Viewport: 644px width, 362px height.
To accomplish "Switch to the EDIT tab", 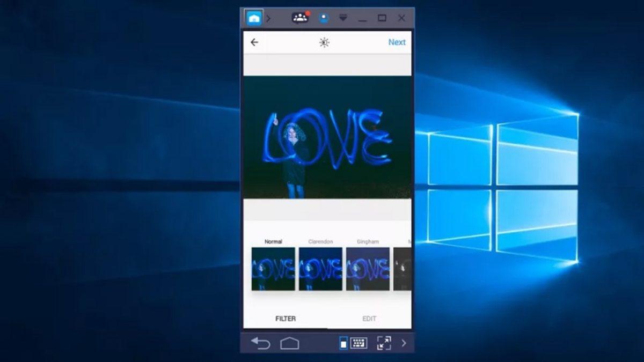I will [369, 319].
